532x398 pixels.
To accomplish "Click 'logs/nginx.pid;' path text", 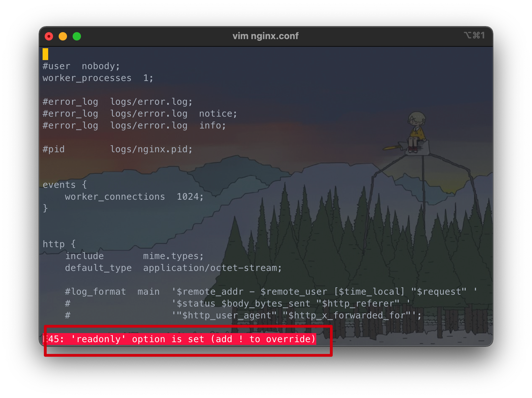I will 152,149.
